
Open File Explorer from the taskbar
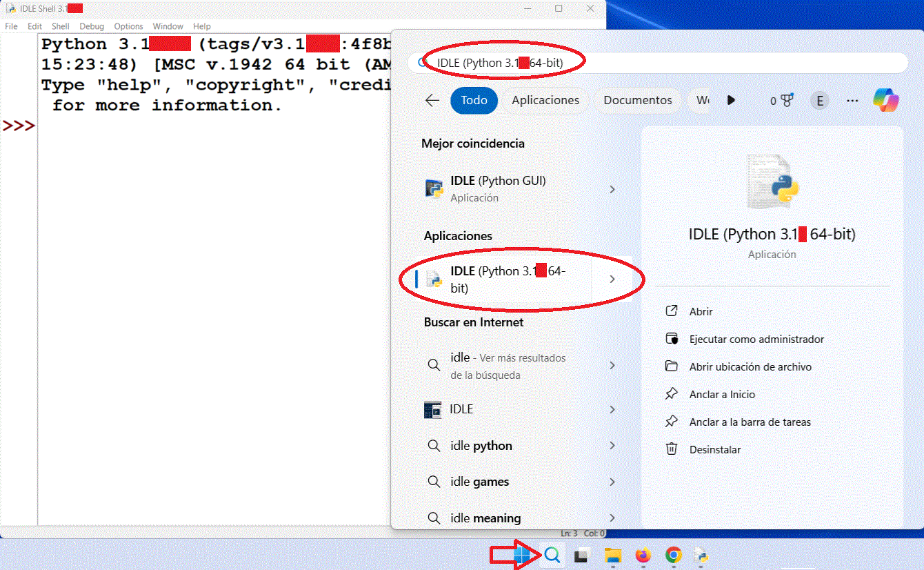[x=613, y=554]
